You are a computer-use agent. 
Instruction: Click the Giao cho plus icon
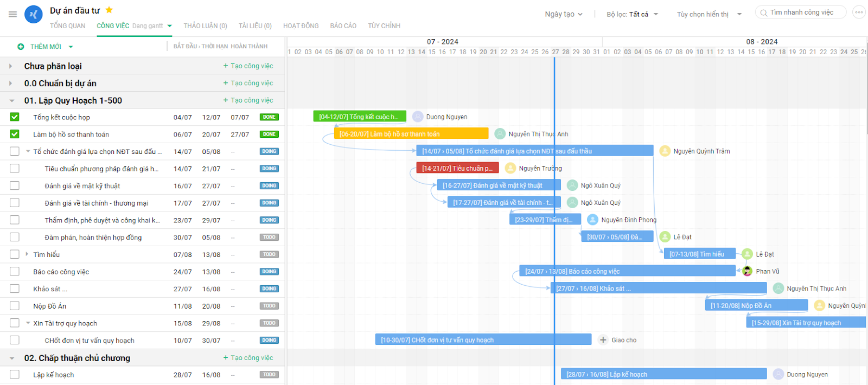tap(603, 340)
